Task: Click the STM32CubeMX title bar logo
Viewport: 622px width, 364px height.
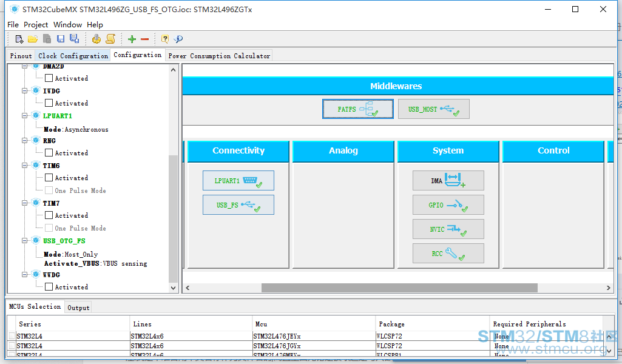Action: [15, 9]
